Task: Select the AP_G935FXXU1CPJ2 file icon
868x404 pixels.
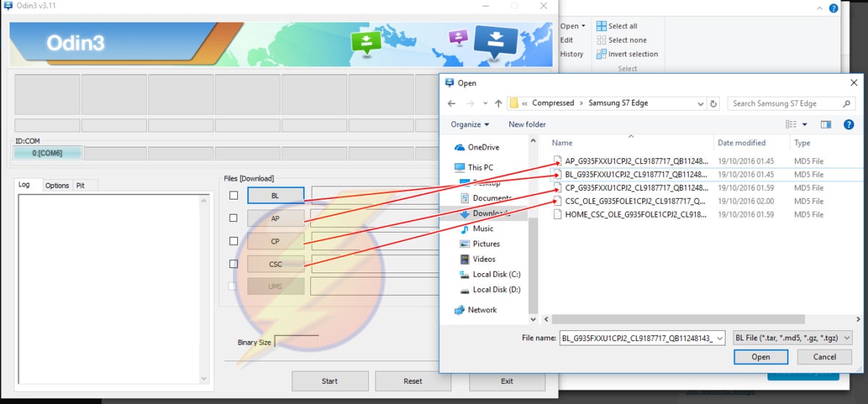Action: coord(557,160)
